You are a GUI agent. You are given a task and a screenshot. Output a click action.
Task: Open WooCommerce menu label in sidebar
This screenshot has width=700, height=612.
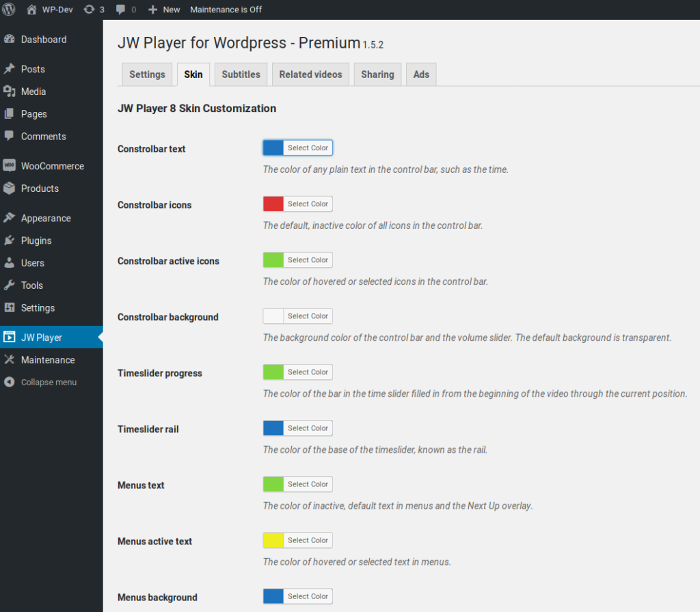click(x=53, y=166)
